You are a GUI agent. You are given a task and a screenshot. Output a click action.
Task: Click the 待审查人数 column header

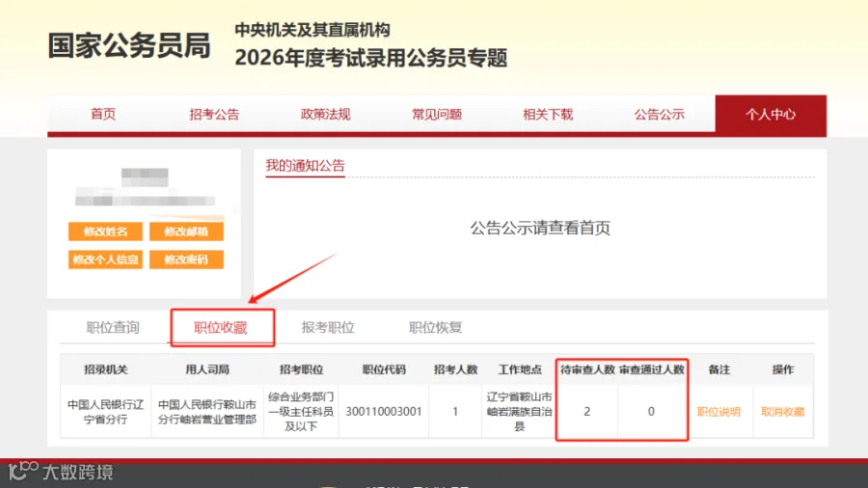click(x=586, y=369)
